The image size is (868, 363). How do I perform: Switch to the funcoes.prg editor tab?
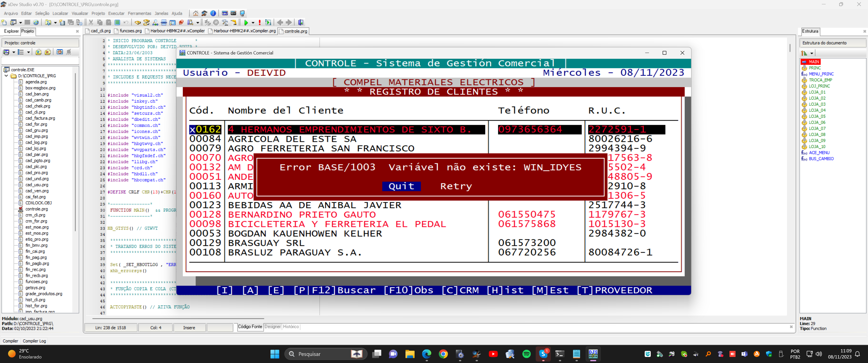(x=130, y=31)
